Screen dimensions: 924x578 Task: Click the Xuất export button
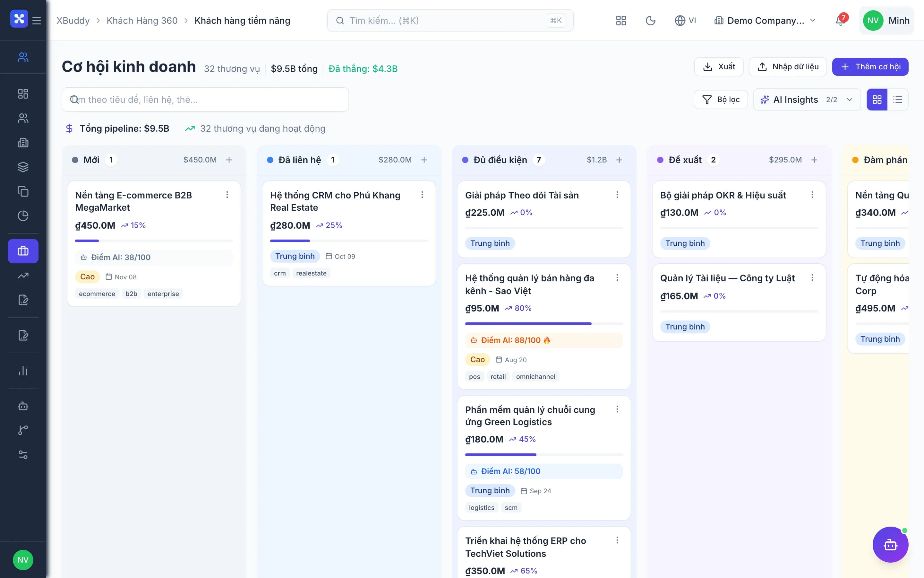719,67
